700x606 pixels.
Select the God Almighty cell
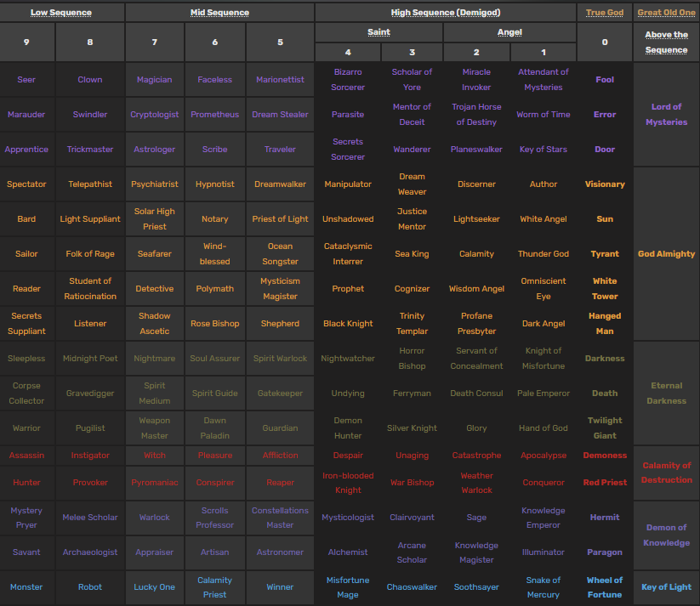pos(666,253)
